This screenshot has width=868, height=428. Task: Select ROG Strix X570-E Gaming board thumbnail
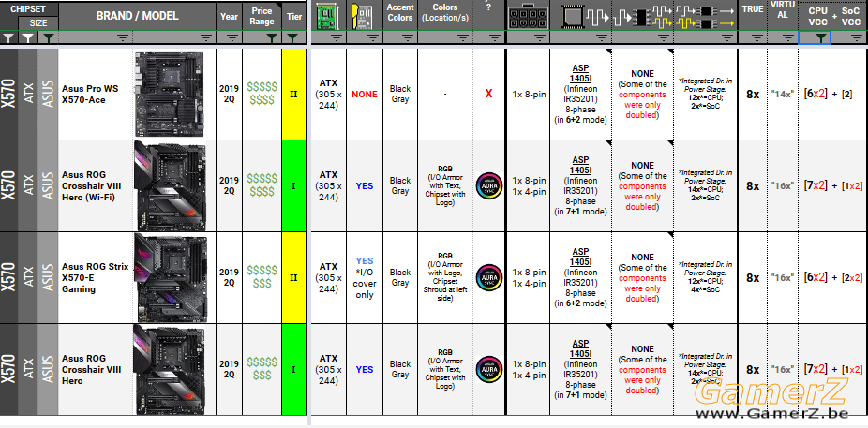[171, 277]
